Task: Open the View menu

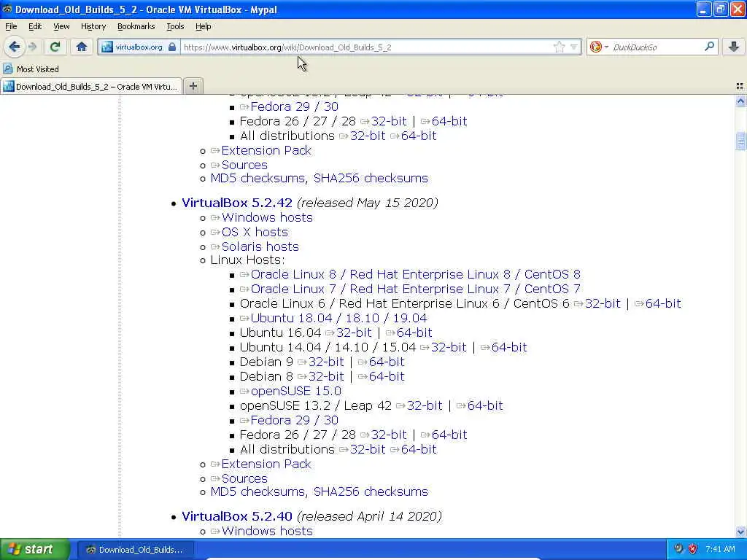Action: [x=61, y=27]
